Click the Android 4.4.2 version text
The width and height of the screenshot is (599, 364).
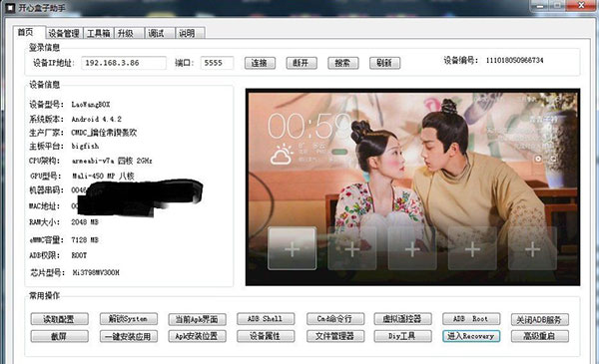tap(97, 119)
